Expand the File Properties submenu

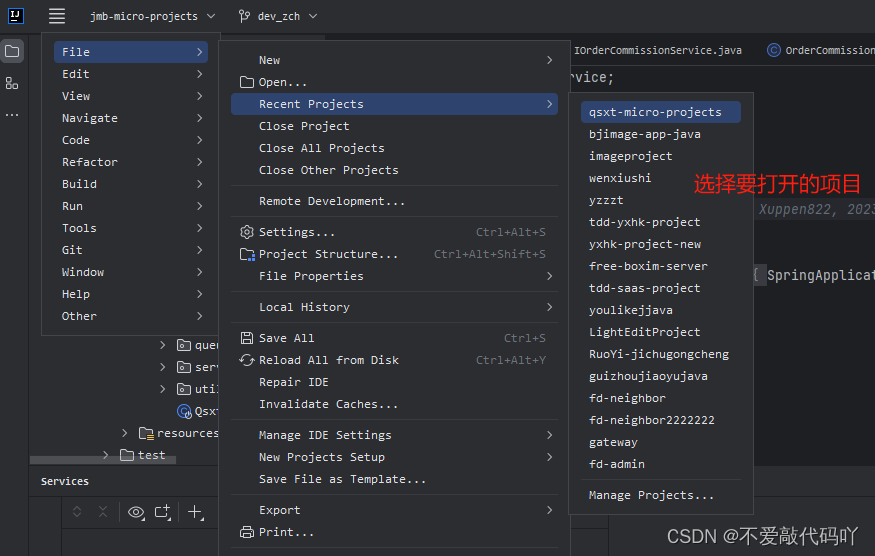coord(395,276)
